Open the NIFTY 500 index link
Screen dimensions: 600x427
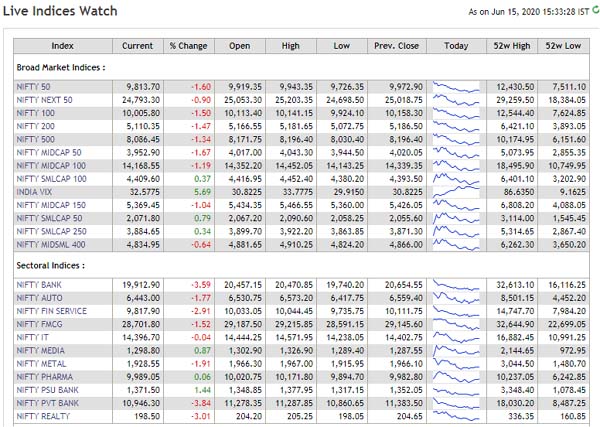36,139
